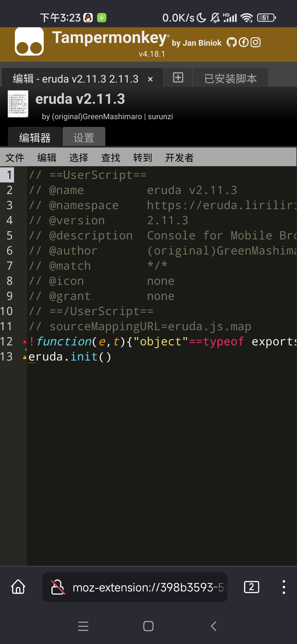Open the 编辑 menu in editor
The width and height of the screenshot is (297, 644).
point(47,158)
